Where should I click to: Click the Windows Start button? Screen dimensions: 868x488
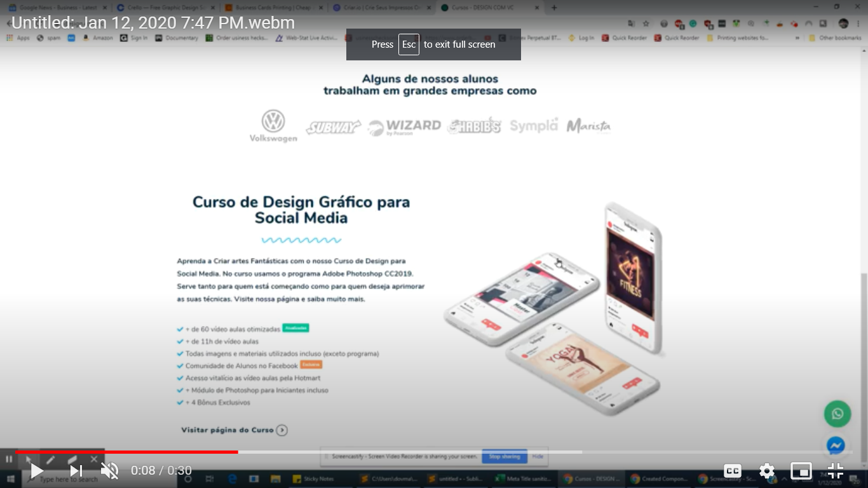click(10, 479)
